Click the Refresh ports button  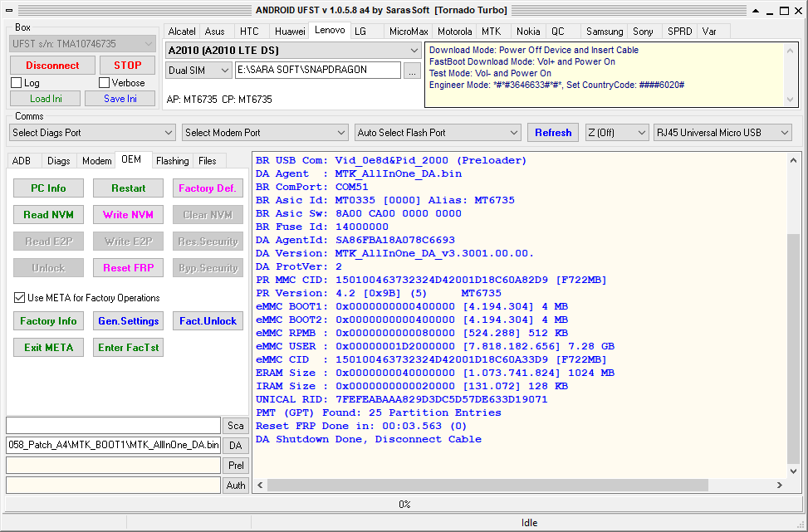[553, 132]
